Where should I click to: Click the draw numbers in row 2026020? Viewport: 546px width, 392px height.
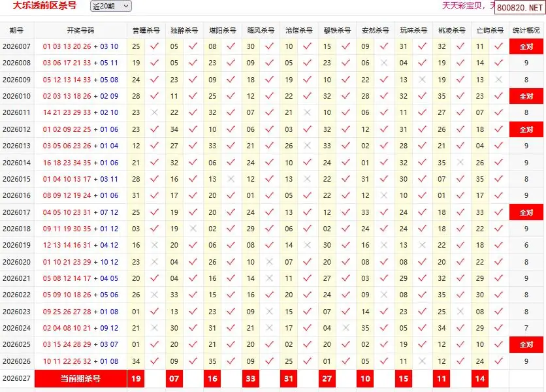[80, 262]
